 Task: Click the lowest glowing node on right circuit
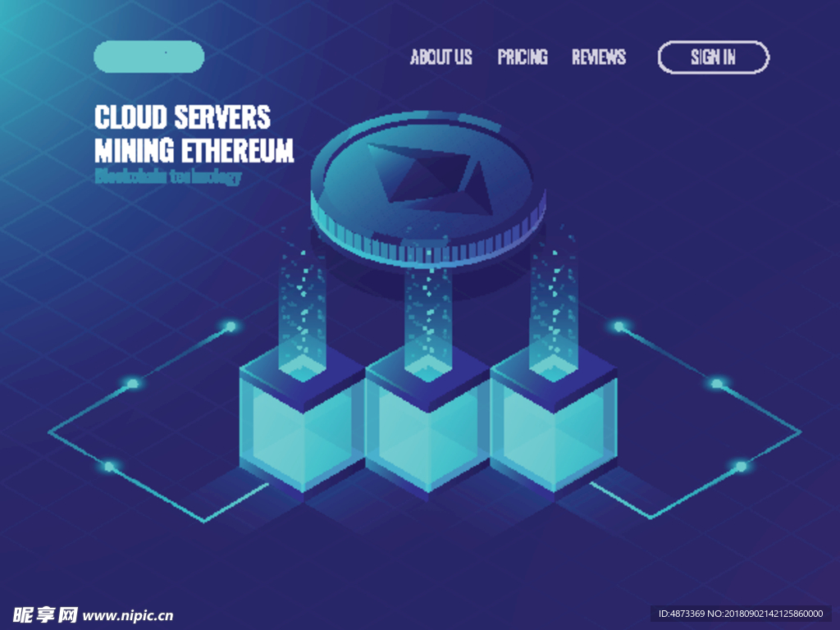(741, 467)
